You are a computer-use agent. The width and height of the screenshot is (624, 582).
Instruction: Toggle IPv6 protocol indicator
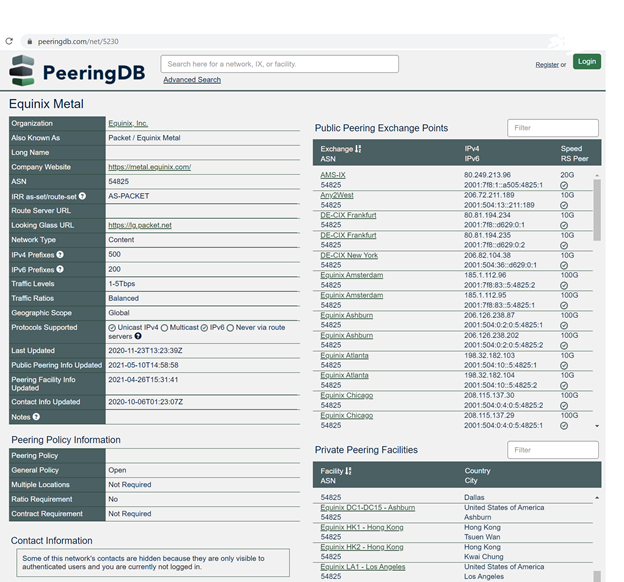point(204,328)
